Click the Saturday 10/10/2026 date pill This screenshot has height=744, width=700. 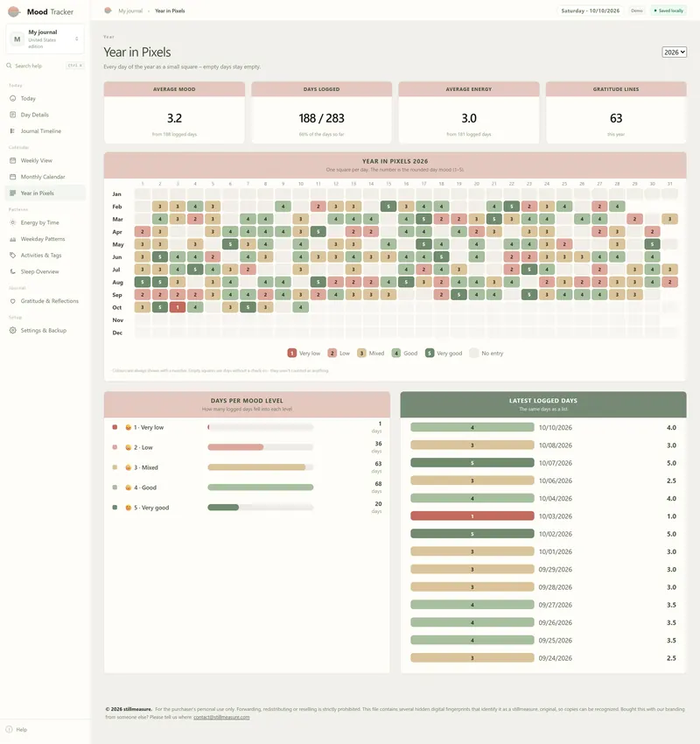click(590, 11)
